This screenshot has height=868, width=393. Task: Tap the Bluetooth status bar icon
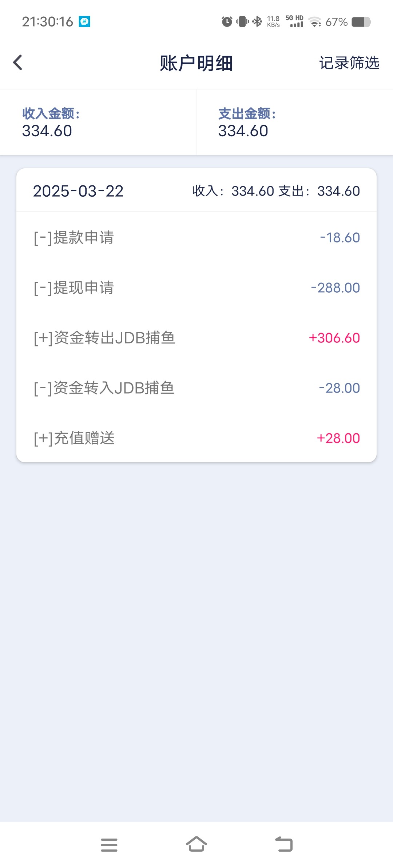pos(257,22)
